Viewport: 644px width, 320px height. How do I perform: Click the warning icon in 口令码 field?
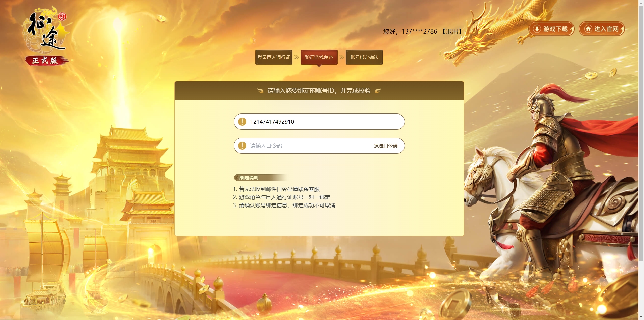242,146
